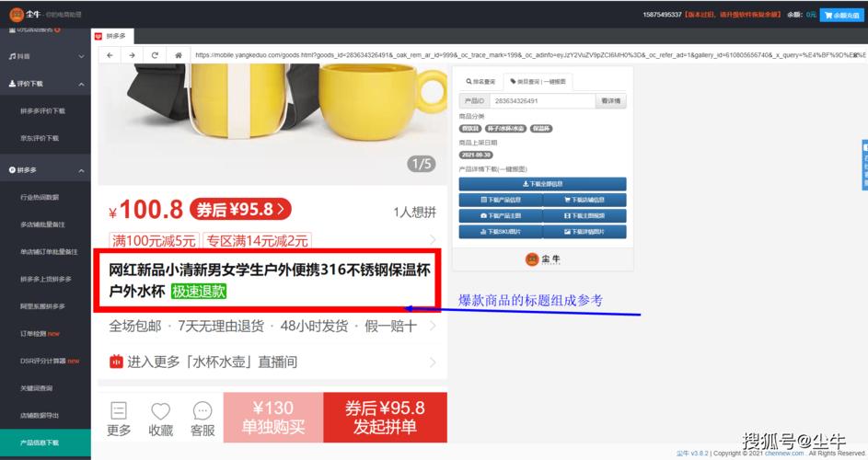
Task: Click the 专区满14元减2元 coupon tag
Action: coord(257,241)
